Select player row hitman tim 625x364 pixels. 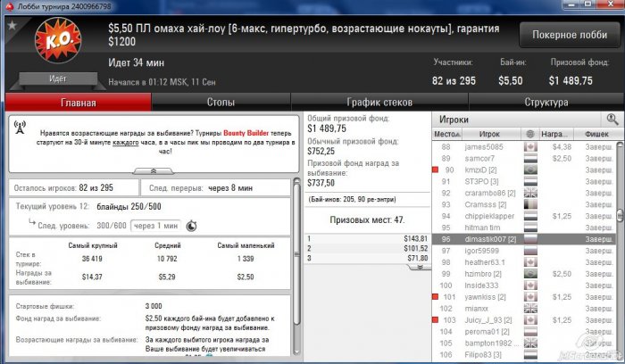(x=524, y=227)
